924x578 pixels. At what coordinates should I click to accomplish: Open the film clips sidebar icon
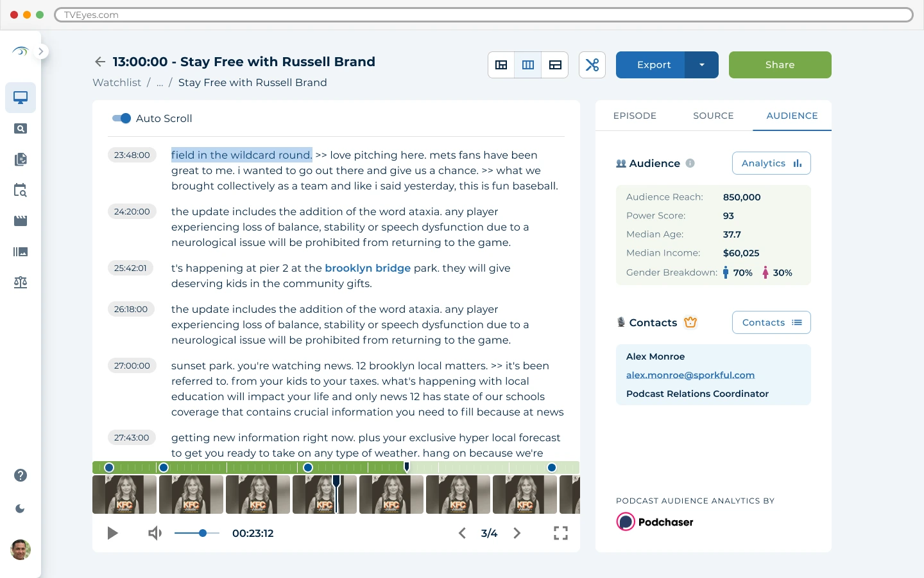point(21,221)
